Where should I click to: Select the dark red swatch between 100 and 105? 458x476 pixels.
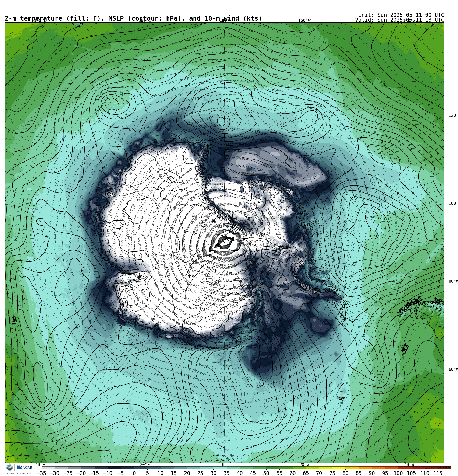point(405,468)
